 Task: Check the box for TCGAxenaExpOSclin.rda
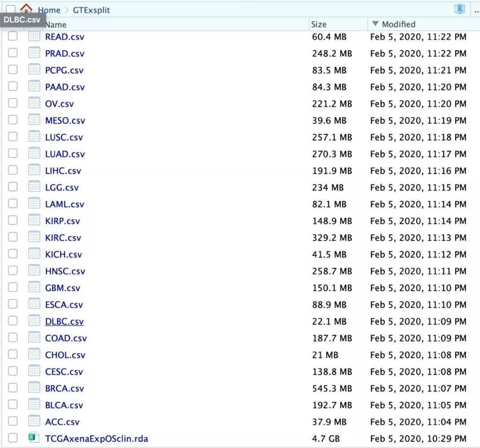point(12,438)
